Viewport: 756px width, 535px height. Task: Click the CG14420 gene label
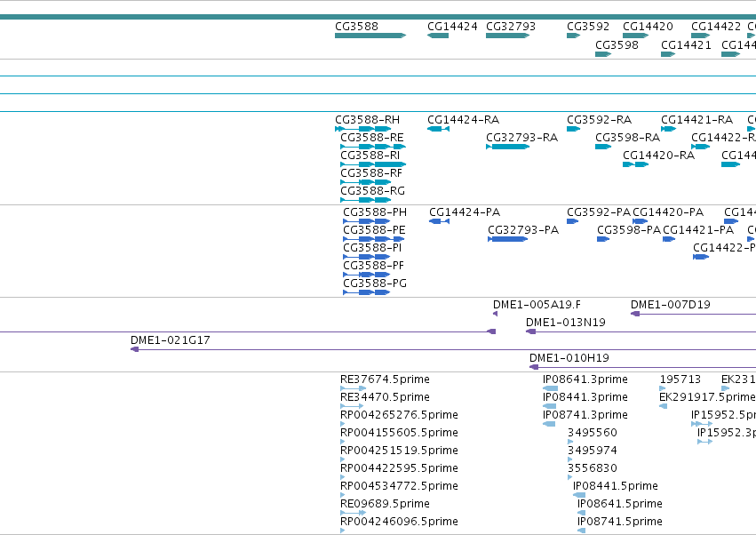(x=648, y=27)
